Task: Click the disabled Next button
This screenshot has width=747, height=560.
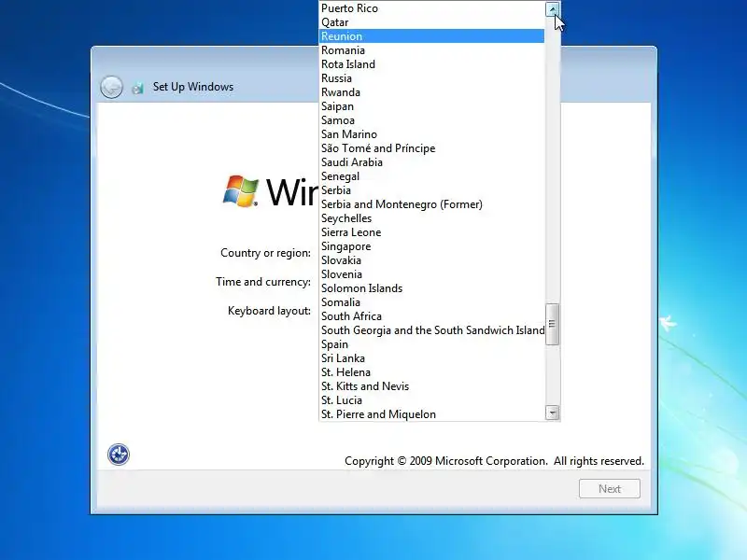Action: (x=610, y=488)
